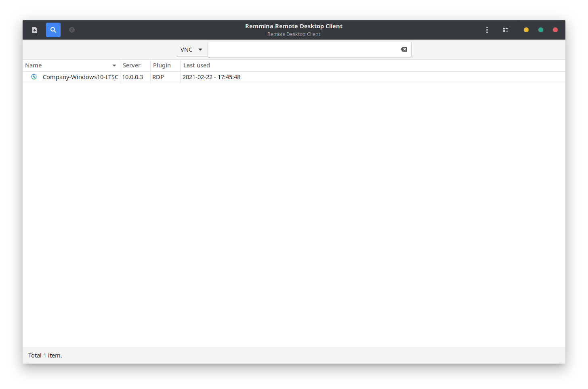Minimize the window with the yellow button
The image size is (588, 389).
[526, 30]
